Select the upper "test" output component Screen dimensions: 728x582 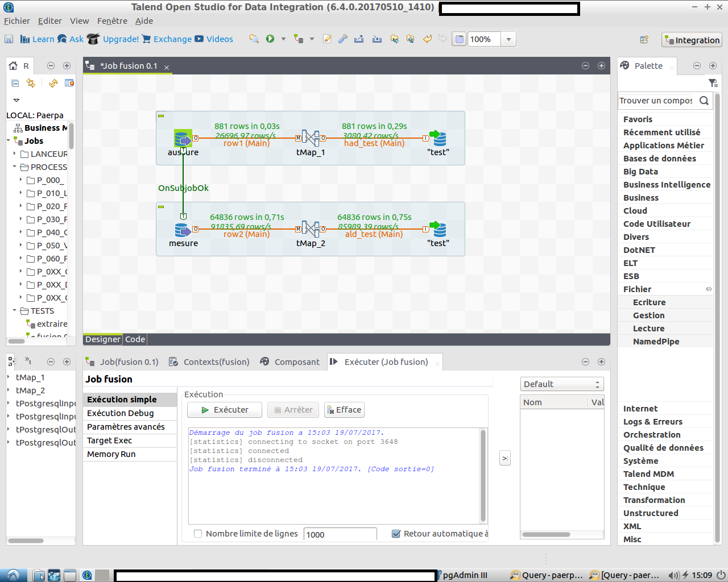(x=438, y=139)
